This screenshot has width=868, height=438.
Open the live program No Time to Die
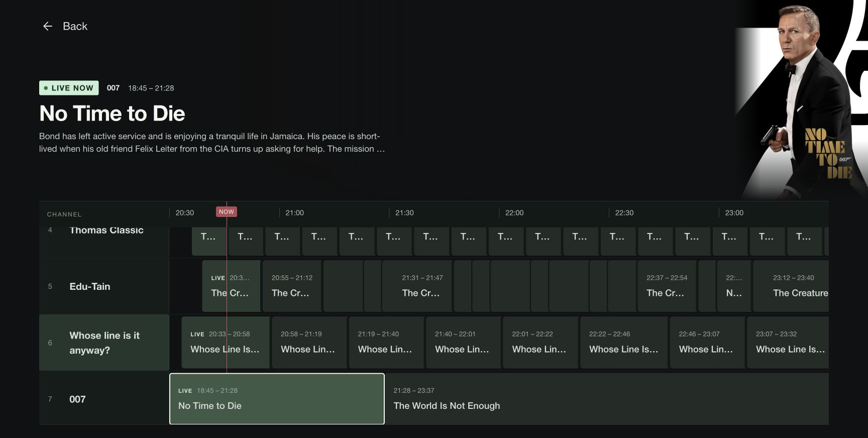[277, 399]
